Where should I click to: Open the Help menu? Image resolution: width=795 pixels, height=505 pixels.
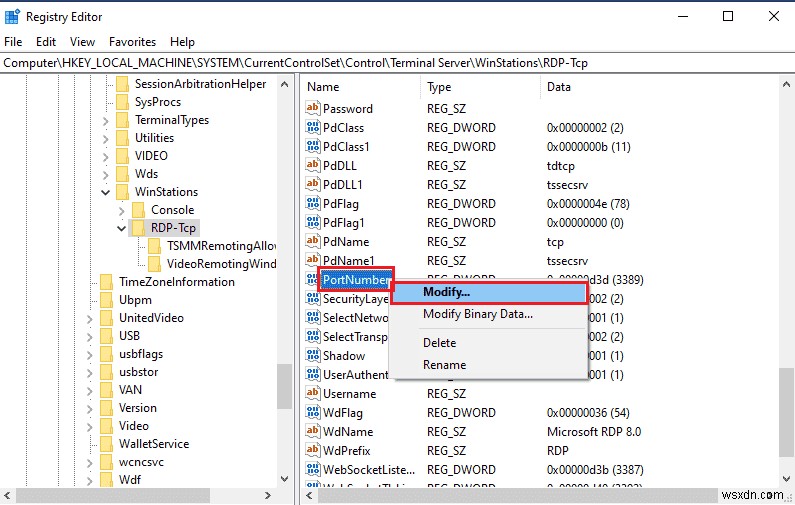[182, 42]
